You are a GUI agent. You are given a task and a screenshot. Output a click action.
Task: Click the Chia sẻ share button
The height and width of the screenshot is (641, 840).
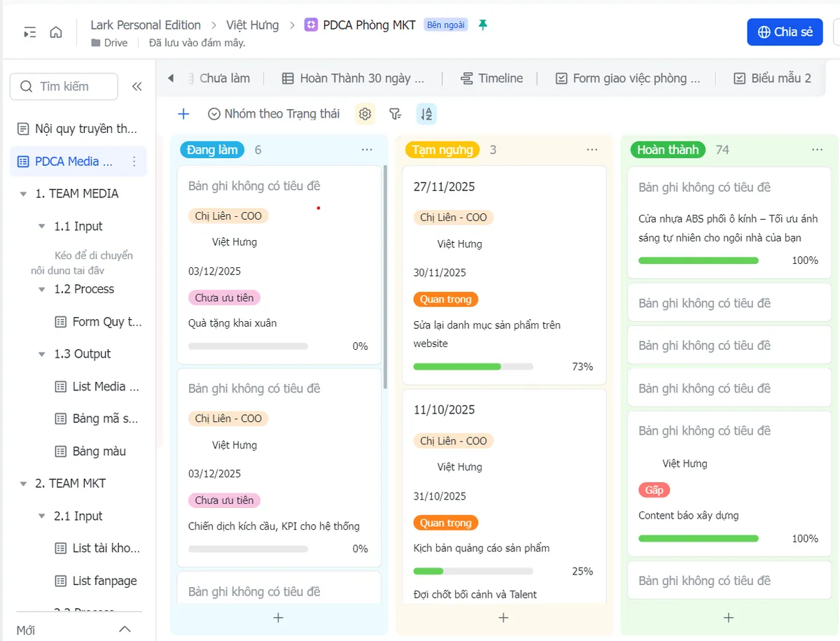785,32
